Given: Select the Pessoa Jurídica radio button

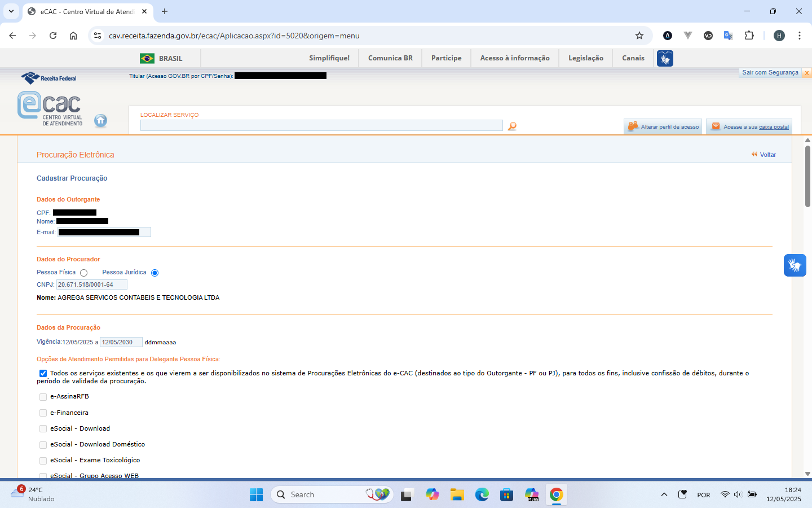Looking at the screenshot, I should (155, 273).
